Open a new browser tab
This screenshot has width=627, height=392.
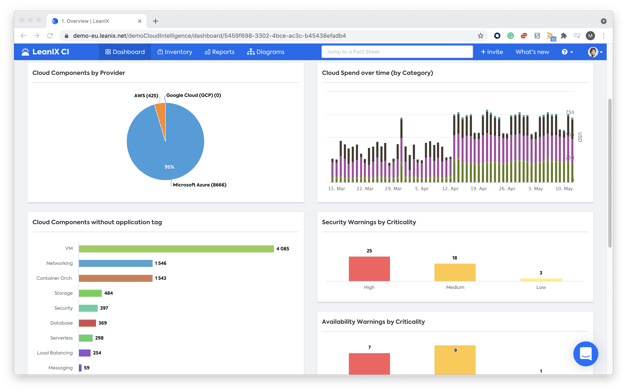coord(155,21)
